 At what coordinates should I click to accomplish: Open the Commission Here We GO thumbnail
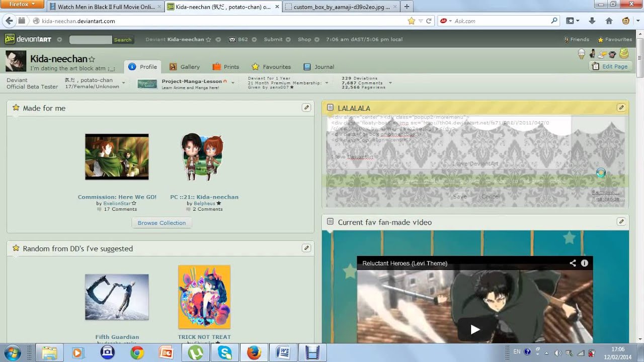(117, 157)
